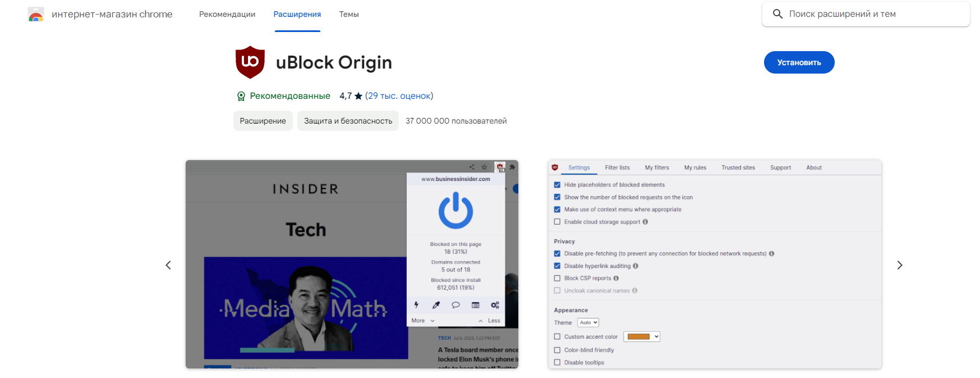Toggle Hide placeholders of blocked elements
980x378 pixels.
coord(557,185)
